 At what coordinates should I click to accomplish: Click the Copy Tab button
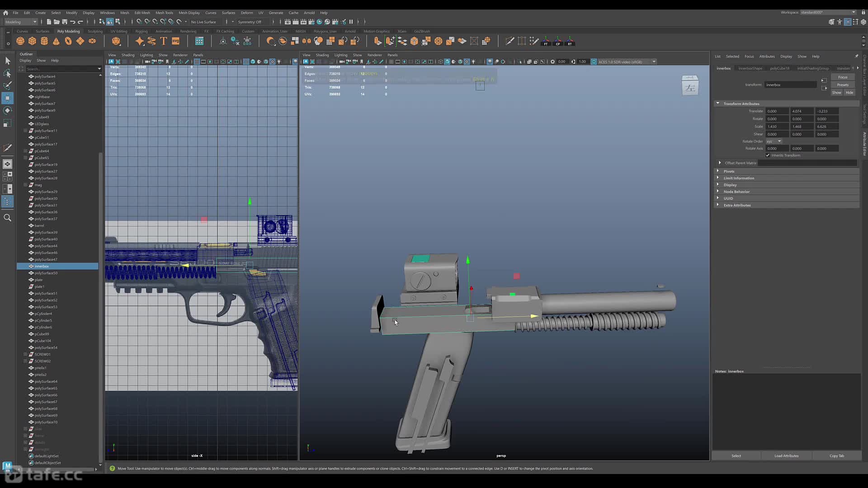click(836, 456)
